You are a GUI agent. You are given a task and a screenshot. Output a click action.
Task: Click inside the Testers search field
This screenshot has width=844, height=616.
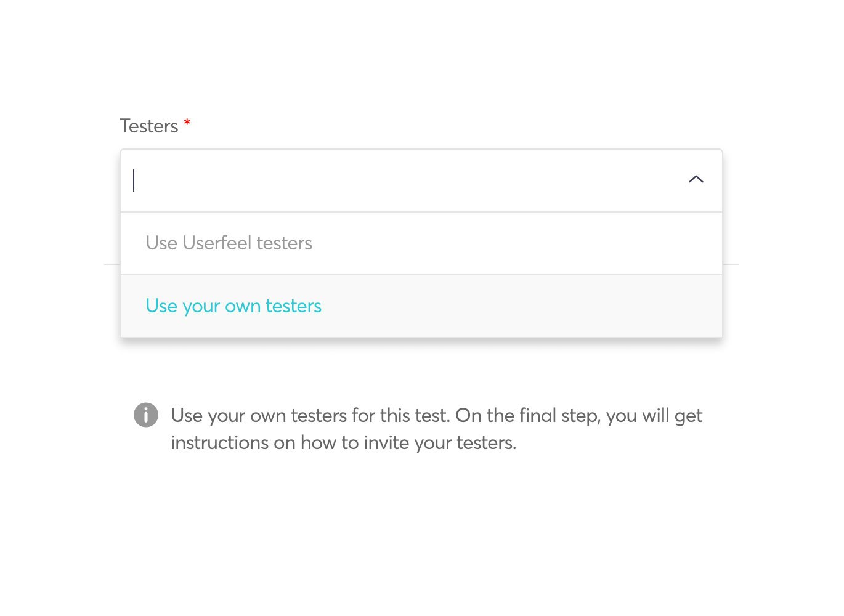coord(370,180)
